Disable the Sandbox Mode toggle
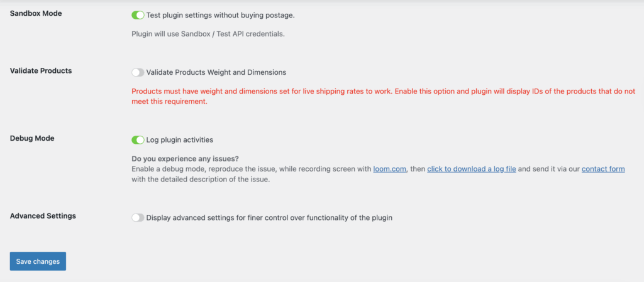The image size is (644, 282). click(x=138, y=14)
